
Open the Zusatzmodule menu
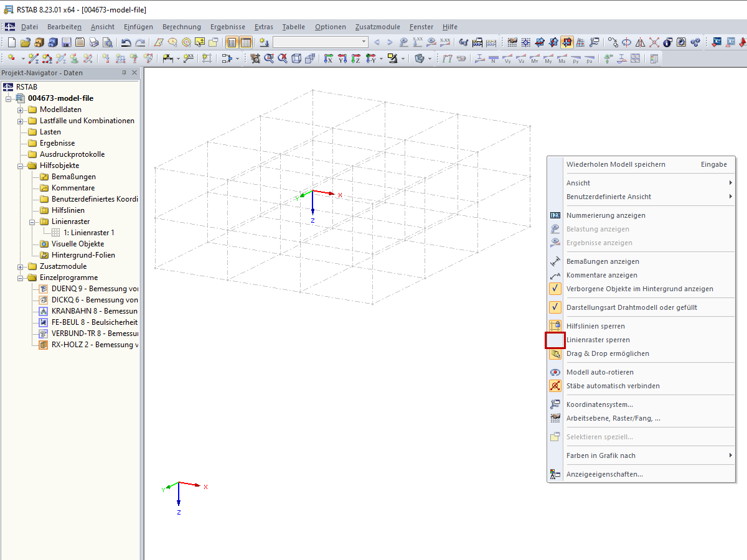click(x=378, y=27)
